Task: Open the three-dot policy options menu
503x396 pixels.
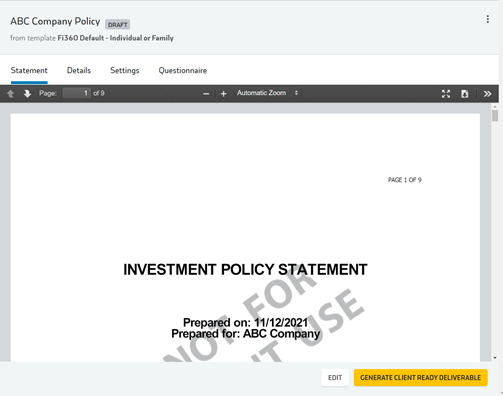Action: [x=488, y=19]
